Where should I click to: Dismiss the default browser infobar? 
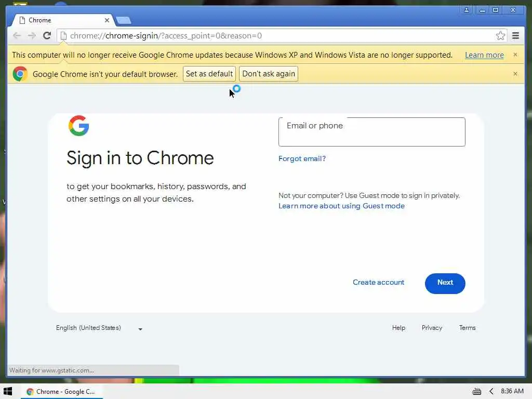pyautogui.click(x=515, y=74)
